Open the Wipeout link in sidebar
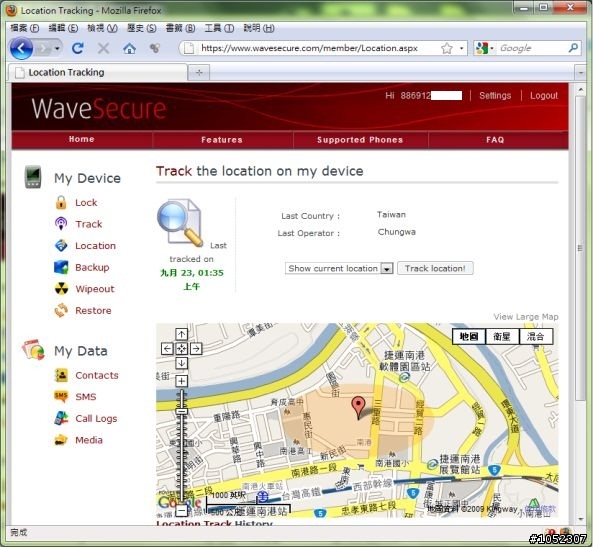This screenshot has height=547, width=593. point(95,289)
